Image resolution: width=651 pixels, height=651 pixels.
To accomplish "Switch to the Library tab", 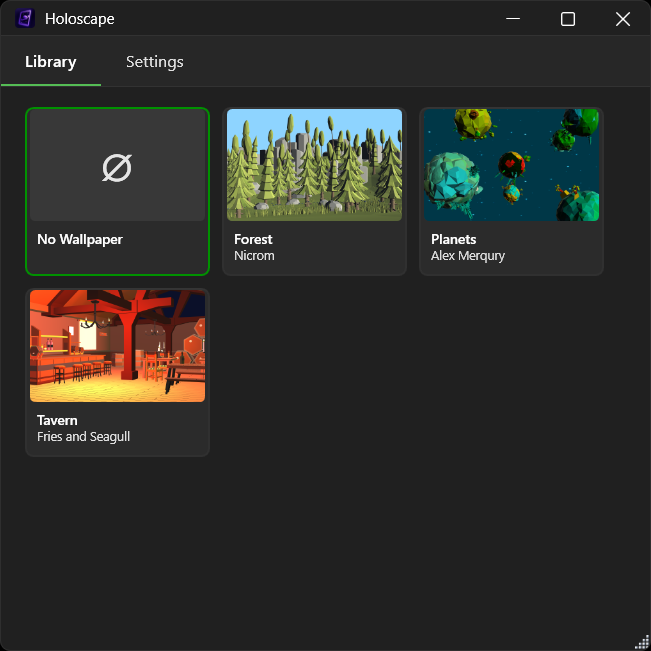I will coord(50,62).
